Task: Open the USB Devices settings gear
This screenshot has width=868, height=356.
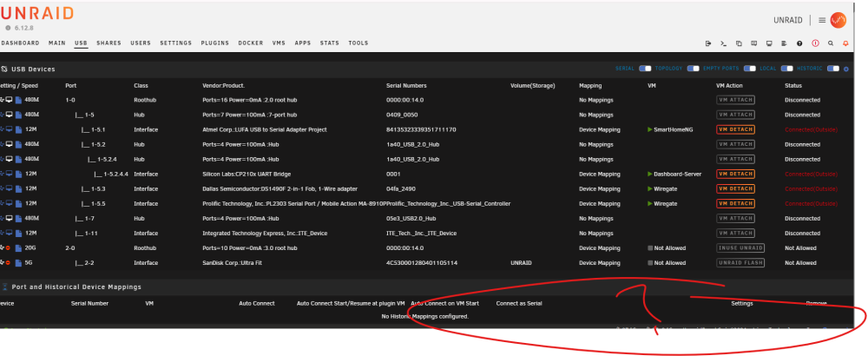Action: click(x=845, y=69)
